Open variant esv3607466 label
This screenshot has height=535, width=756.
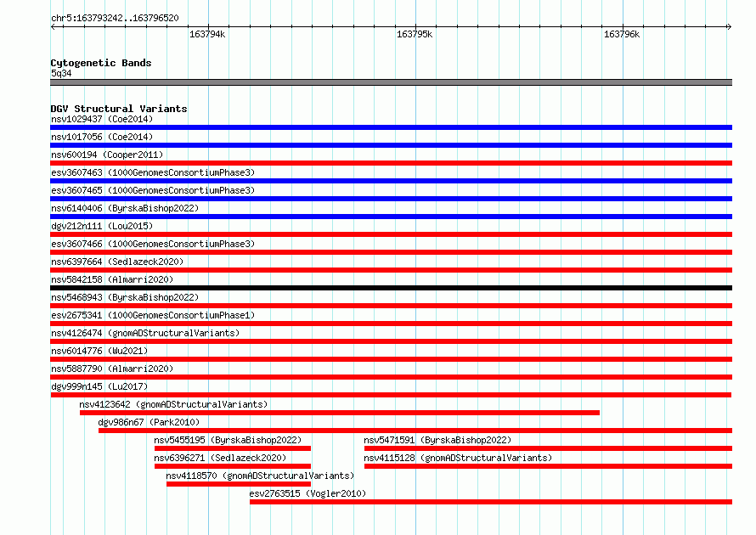pos(153,244)
